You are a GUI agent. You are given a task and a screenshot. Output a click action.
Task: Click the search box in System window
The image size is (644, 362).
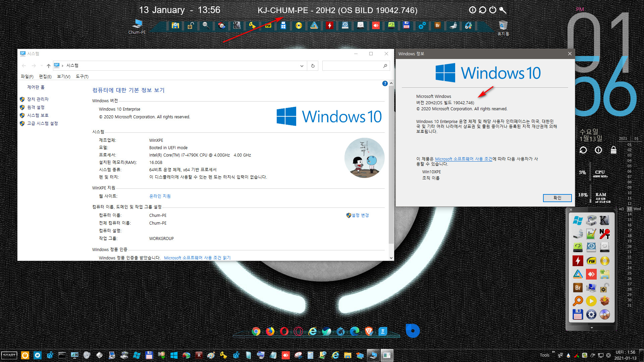(356, 66)
